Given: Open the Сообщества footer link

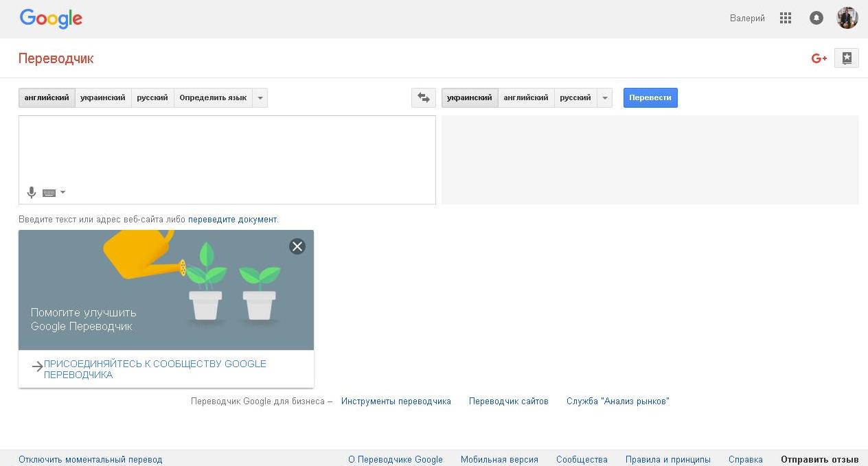Looking at the screenshot, I should [x=582, y=460].
